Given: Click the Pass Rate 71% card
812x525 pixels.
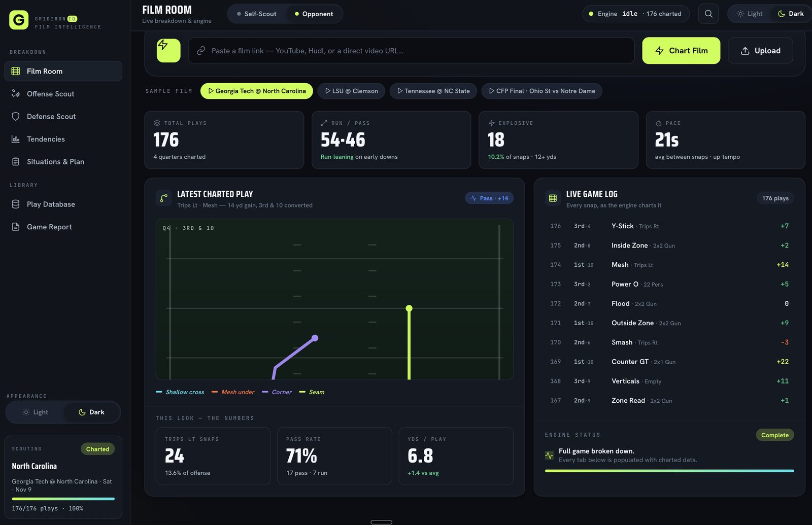Looking at the screenshot, I should [334, 456].
